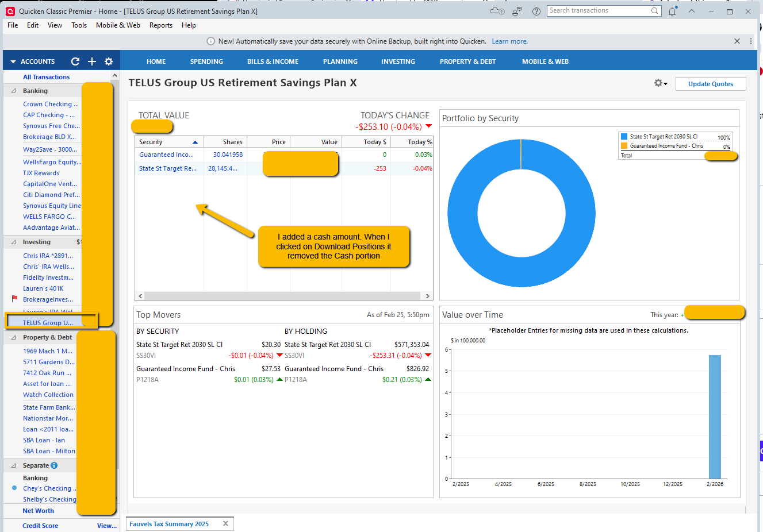Image resolution: width=763 pixels, height=532 pixels.
Task: Open the TJX Rewards account
Action: pos(41,173)
